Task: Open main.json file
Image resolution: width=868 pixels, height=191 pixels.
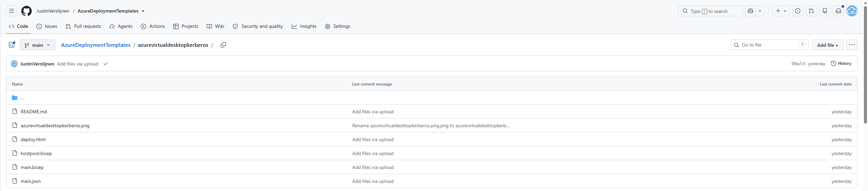Action: [31, 181]
